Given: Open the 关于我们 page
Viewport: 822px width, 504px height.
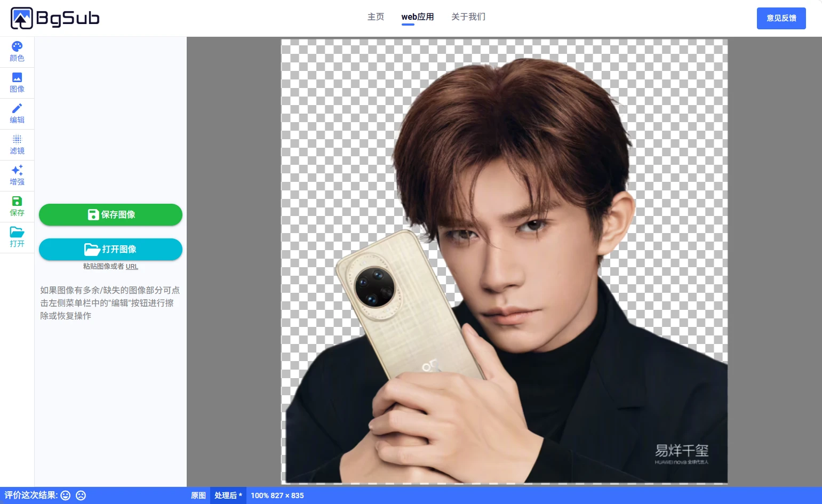Looking at the screenshot, I should pyautogui.click(x=468, y=17).
